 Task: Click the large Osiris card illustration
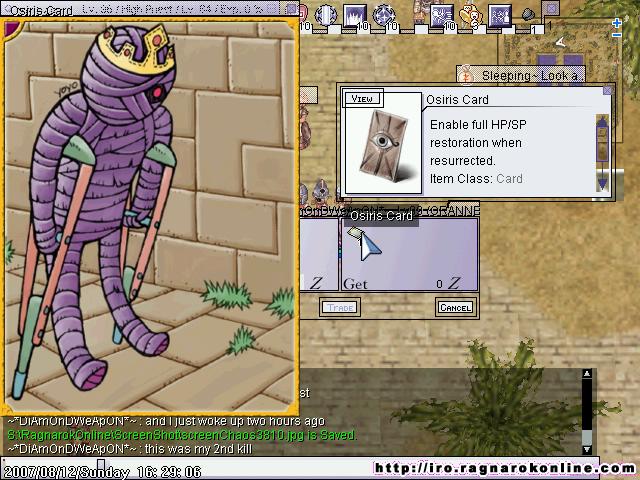click(149, 216)
